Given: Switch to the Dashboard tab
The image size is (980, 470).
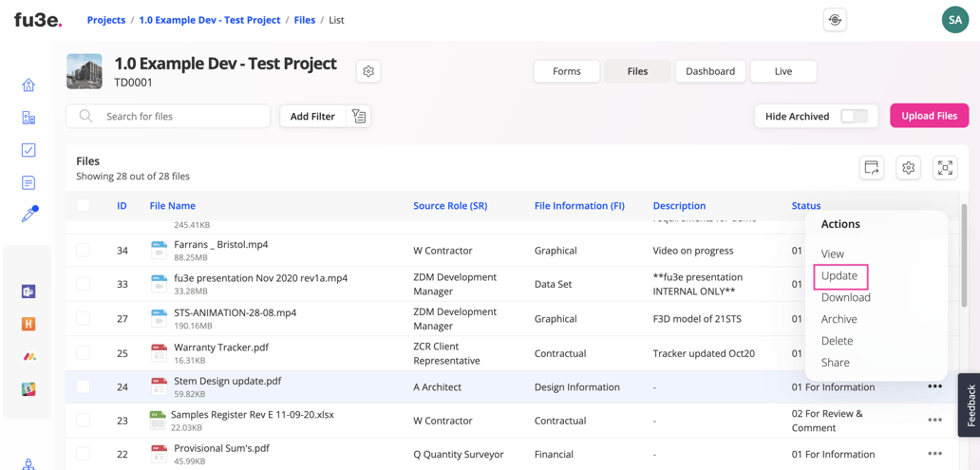Looking at the screenshot, I should 710,71.
